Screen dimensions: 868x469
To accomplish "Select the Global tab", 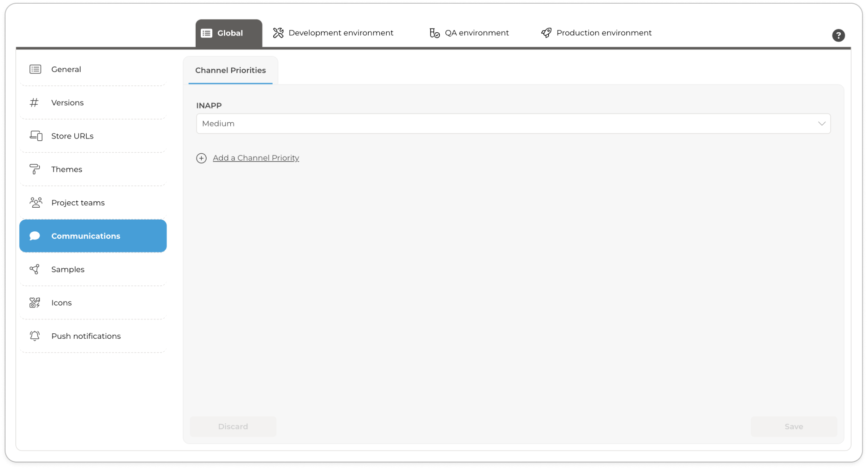I will tap(229, 33).
